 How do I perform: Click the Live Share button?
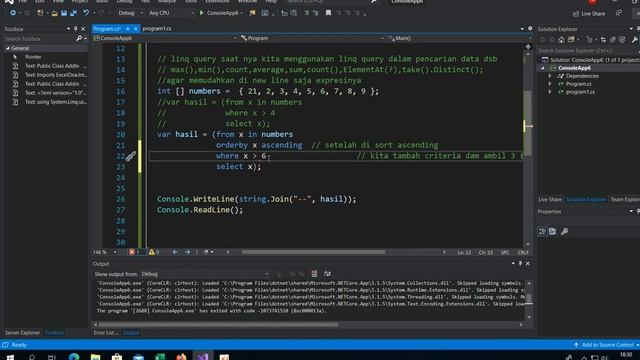coord(589,13)
